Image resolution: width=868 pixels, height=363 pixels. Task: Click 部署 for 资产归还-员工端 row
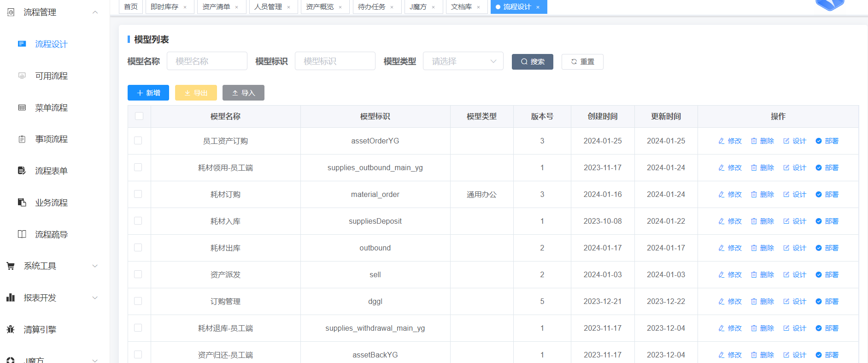click(x=827, y=355)
